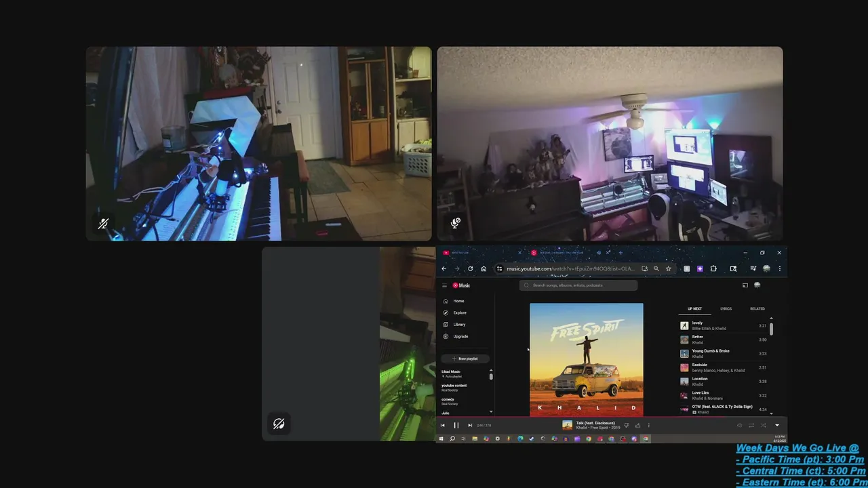
Task: Play 'Eastside' from the up next queue
Action: (x=724, y=367)
